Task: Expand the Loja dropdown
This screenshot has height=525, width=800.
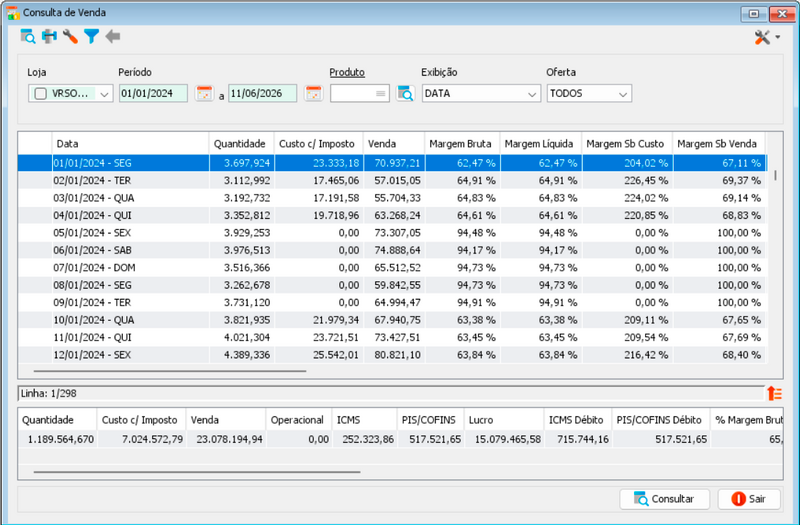Action: [104, 94]
